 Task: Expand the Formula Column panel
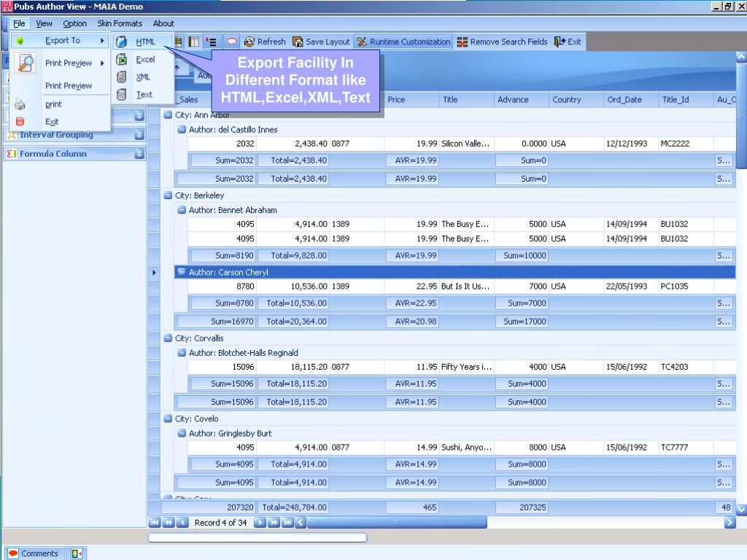coord(139,154)
